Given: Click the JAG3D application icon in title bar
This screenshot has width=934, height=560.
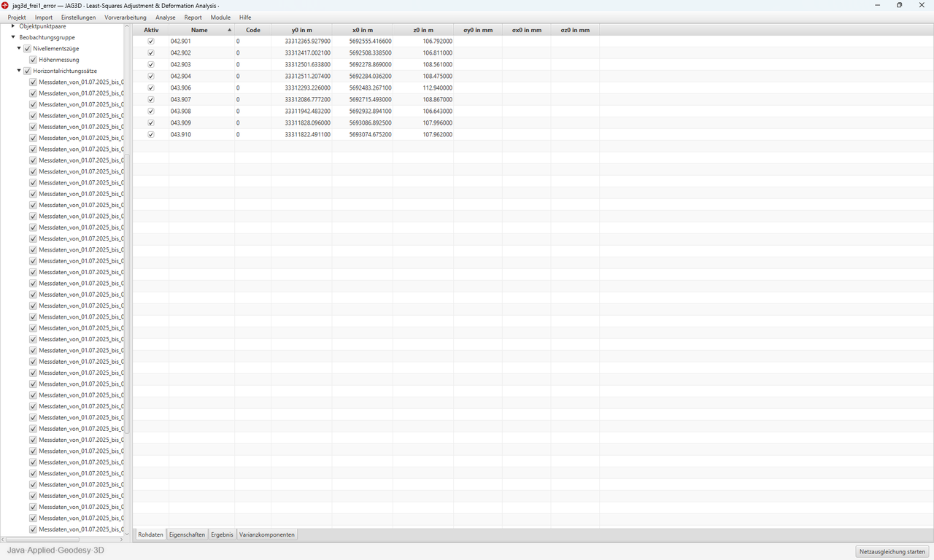Looking at the screenshot, I should [5, 5].
